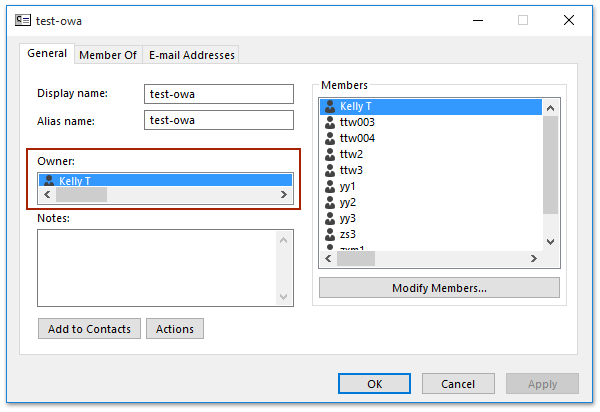
Task: Click the person icon next to zs3
Action: (x=330, y=234)
